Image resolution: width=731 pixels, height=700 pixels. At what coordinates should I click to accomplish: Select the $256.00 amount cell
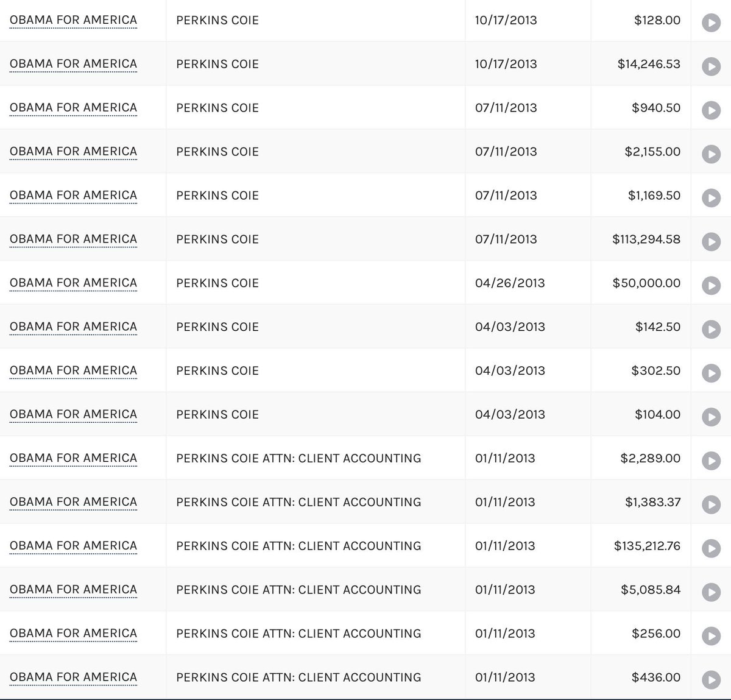(640, 634)
